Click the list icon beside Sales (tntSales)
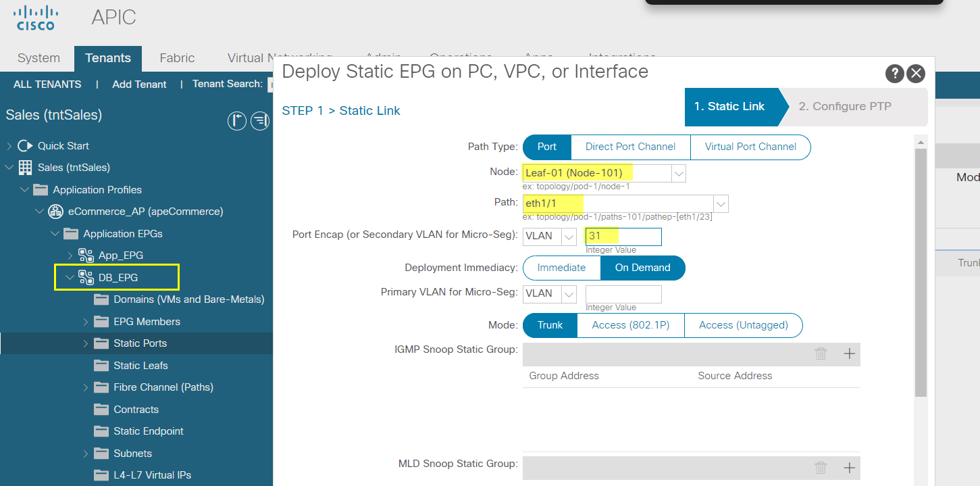The width and height of the screenshot is (980, 486). tap(260, 121)
